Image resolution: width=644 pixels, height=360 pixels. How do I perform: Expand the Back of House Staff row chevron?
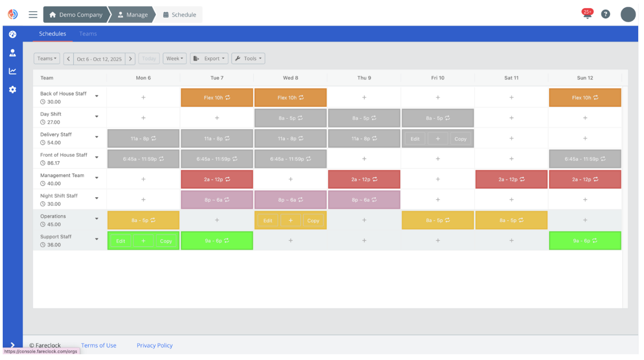pyautogui.click(x=97, y=97)
